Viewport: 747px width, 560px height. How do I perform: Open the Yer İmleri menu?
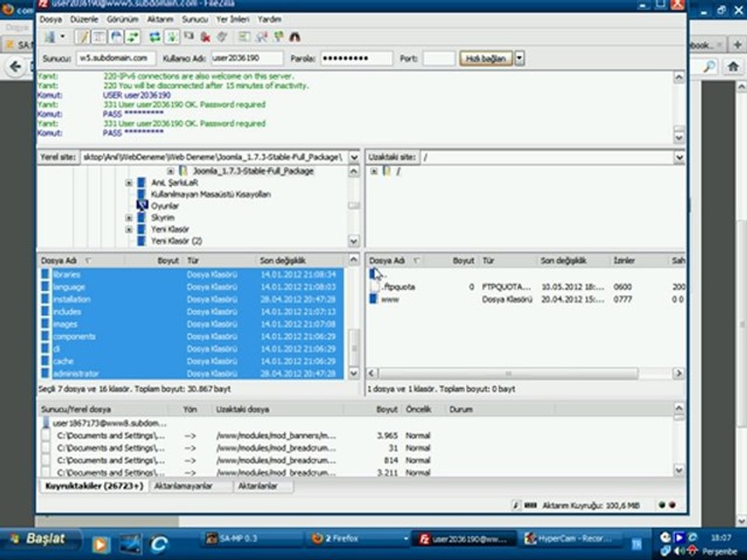coord(233,19)
